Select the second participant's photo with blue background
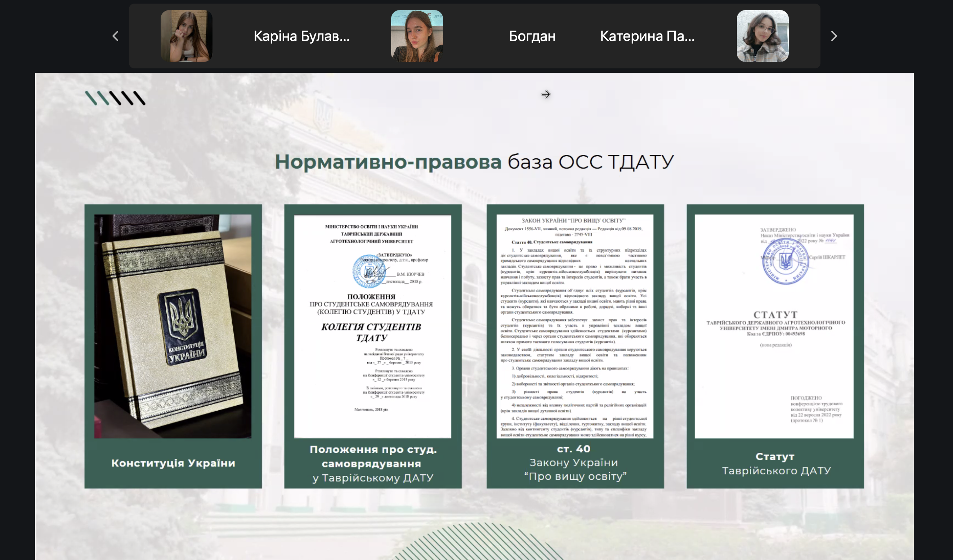 (417, 36)
